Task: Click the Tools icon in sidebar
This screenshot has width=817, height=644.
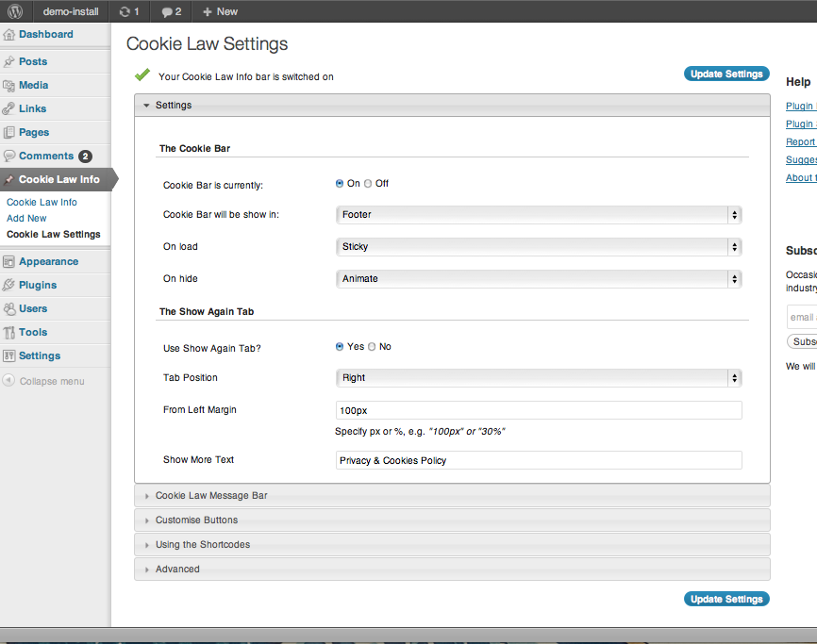Action: 9,333
